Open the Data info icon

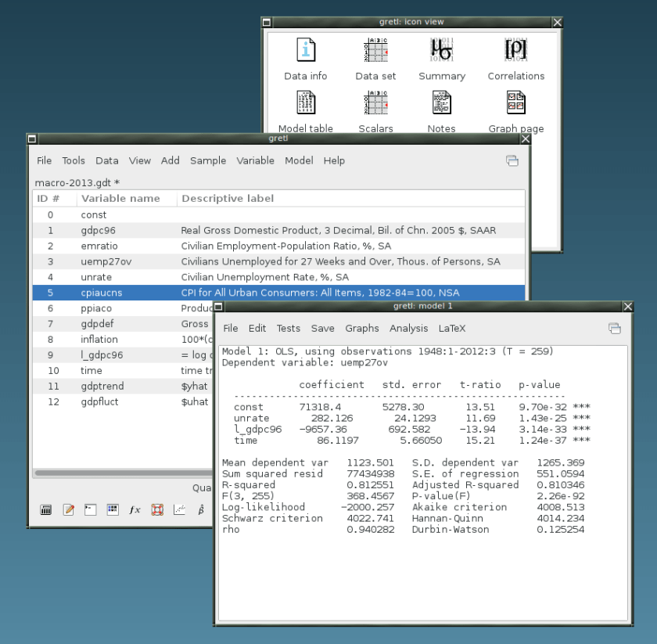coord(305,50)
